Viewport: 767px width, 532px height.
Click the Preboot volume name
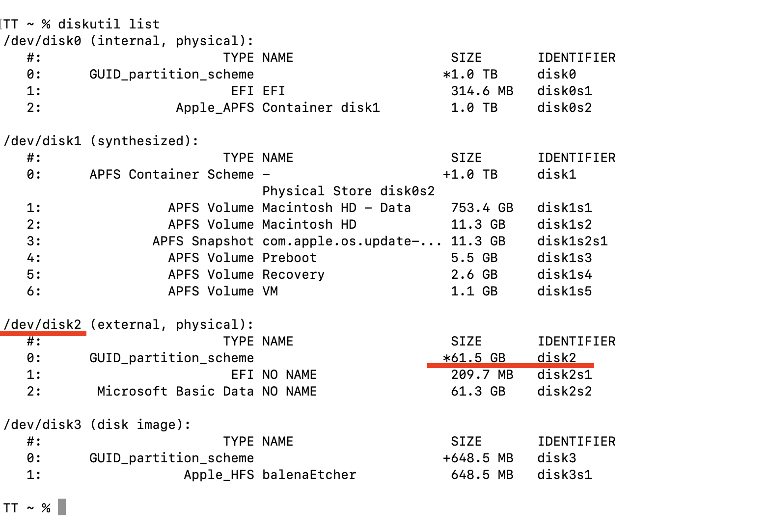[289, 258]
